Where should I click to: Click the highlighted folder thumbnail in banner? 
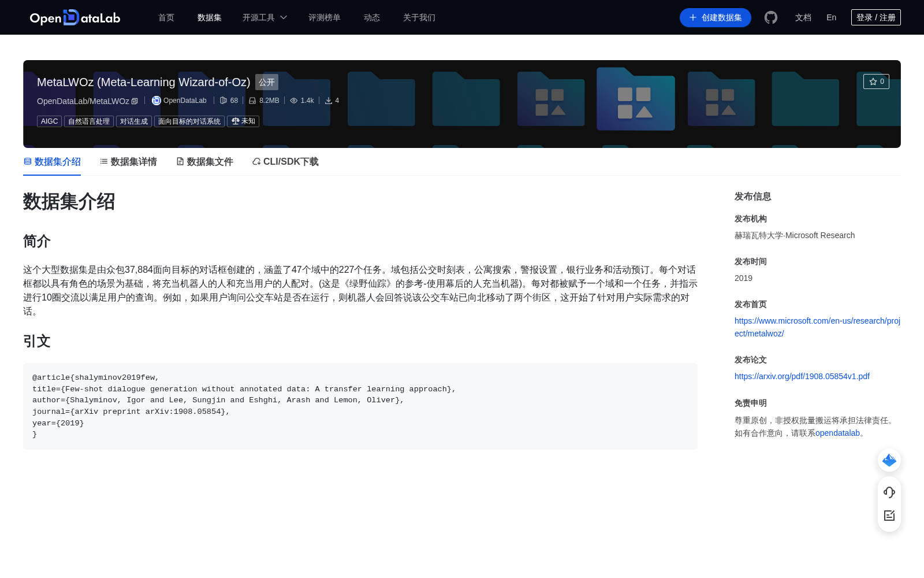click(x=636, y=99)
